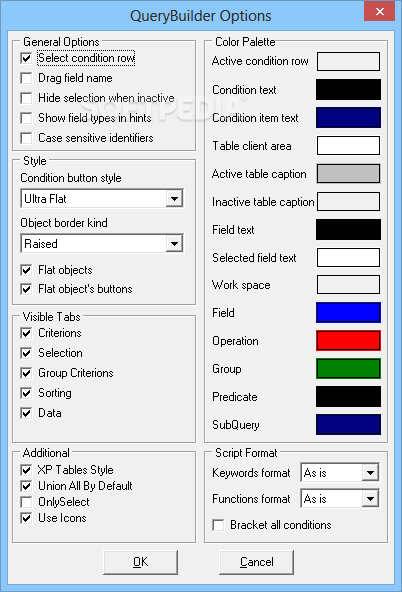Pick Selected field text color
This screenshot has height=592, width=402.
[x=348, y=257]
